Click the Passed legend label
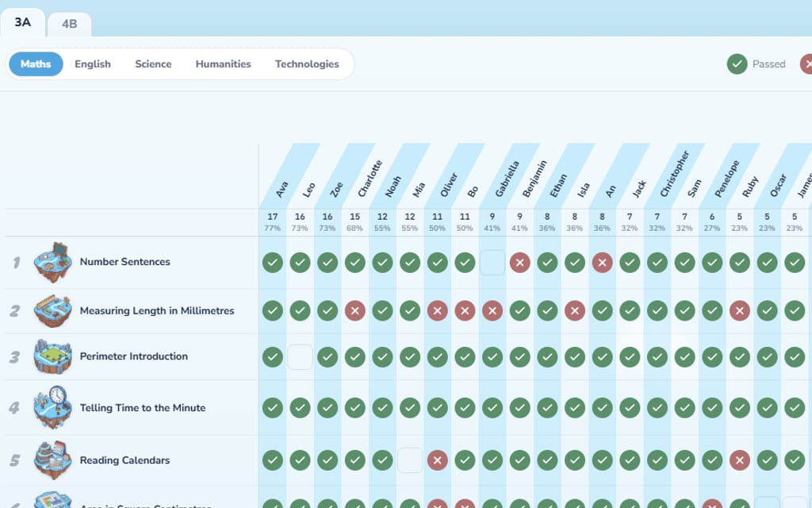Screen dimensions: 812x508 coord(769,63)
